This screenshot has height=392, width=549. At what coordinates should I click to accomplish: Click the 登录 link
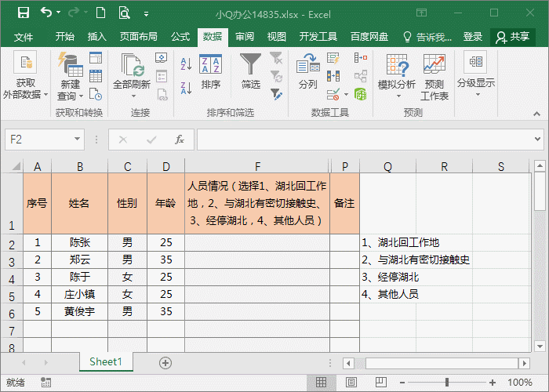[x=473, y=37]
